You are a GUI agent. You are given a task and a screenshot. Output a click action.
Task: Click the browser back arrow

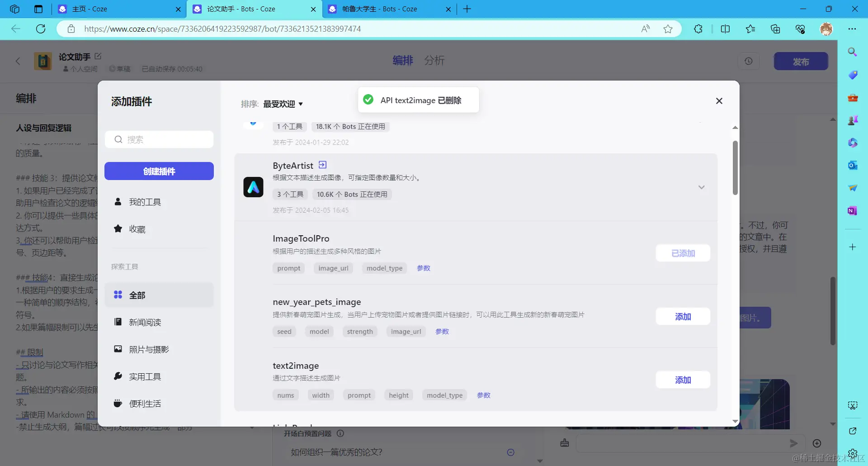(x=16, y=29)
